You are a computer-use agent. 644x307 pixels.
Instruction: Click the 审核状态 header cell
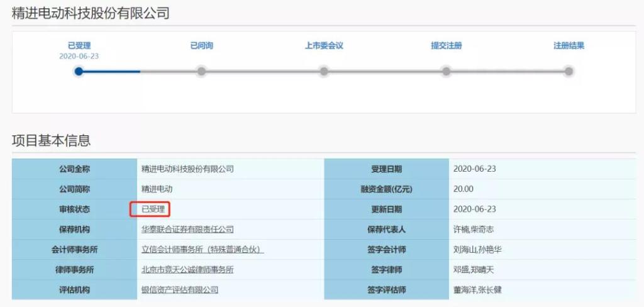pyautogui.click(x=74, y=209)
